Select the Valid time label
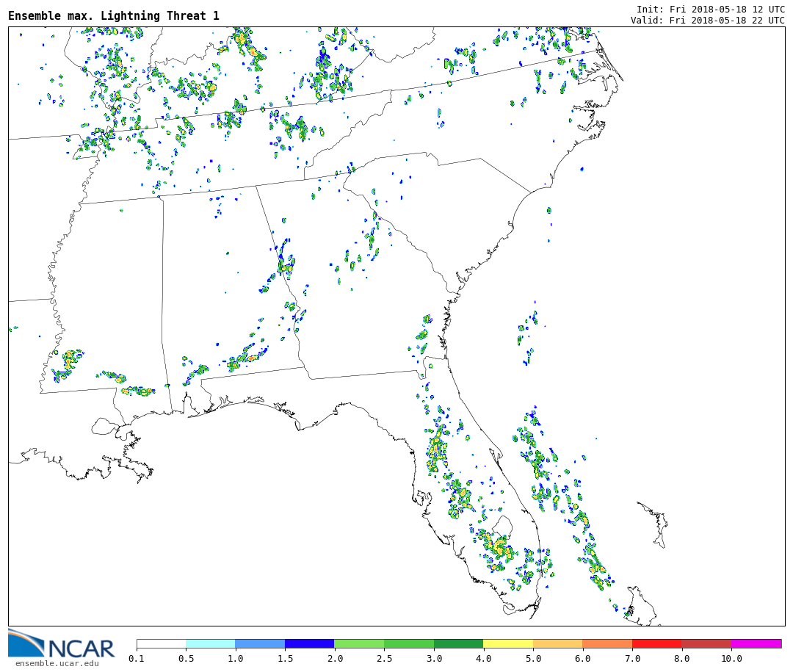 [x=707, y=21]
